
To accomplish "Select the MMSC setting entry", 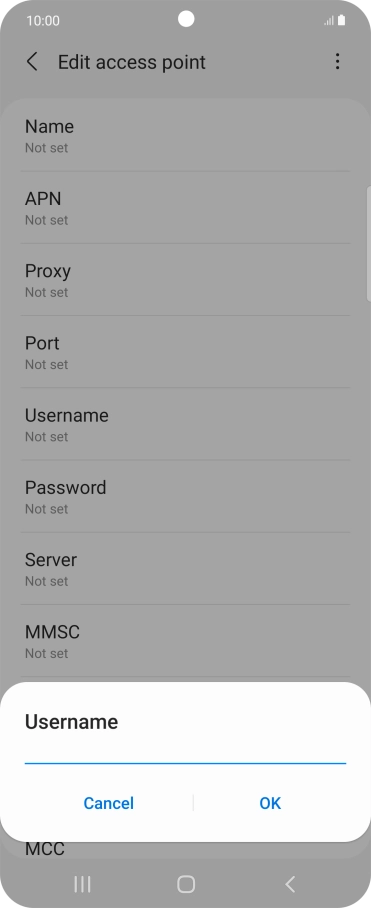I will click(x=185, y=641).
